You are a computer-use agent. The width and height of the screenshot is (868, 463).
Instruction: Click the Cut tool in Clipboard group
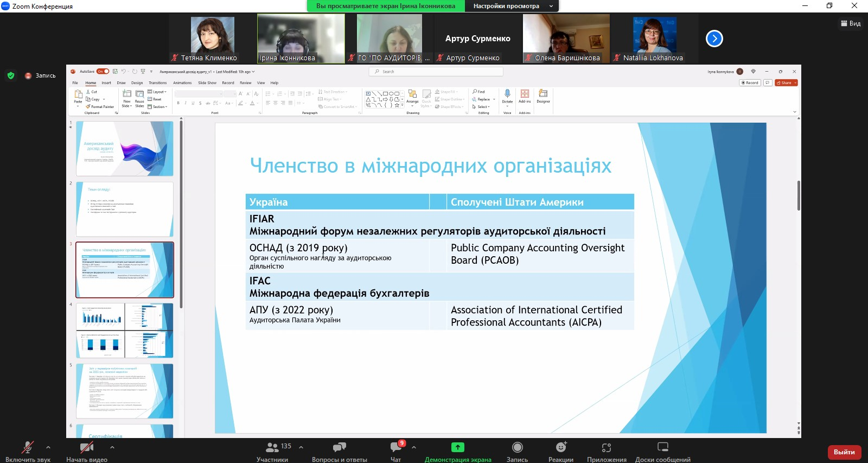[x=92, y=92]
